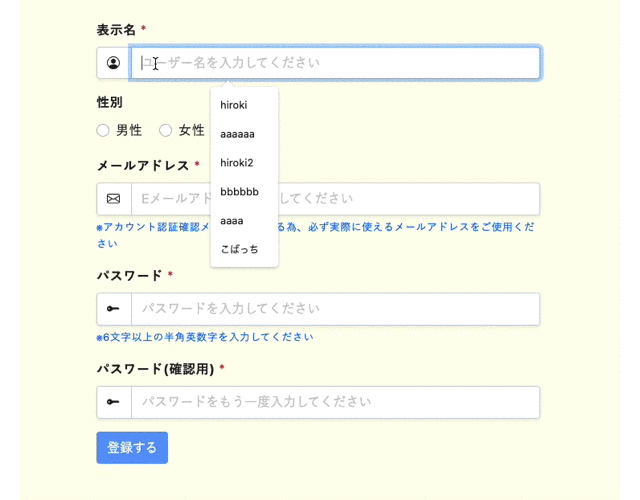Focus the email address input field
640x500 pixels.
tap(336, 199)
